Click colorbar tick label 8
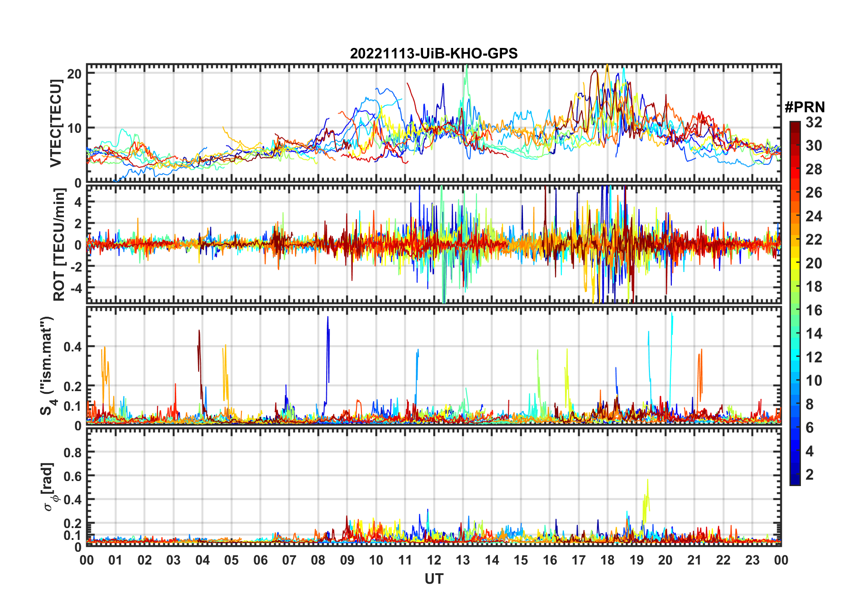The height and width of the screenshot is (607, 868). pos(810,404)
